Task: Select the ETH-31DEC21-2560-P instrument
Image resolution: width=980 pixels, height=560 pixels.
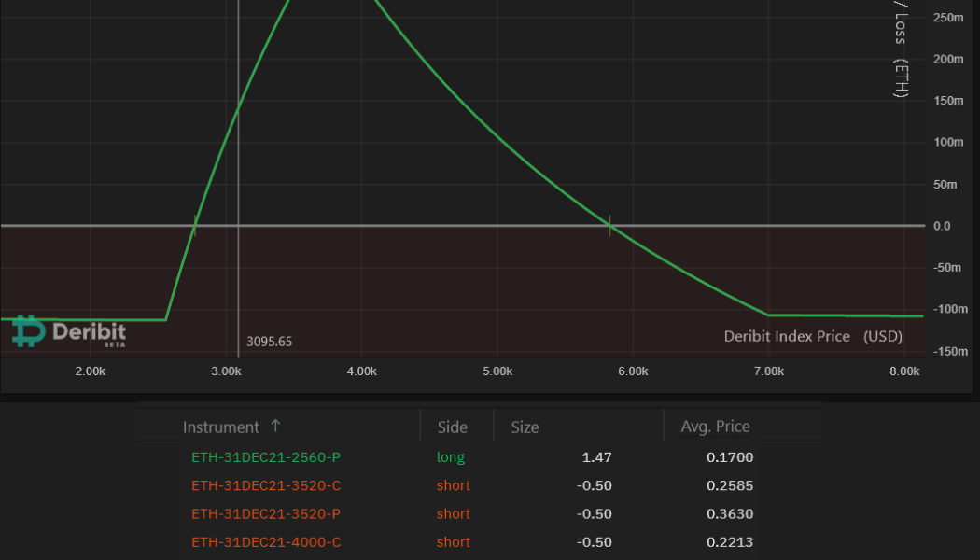Action: pos(264,457)
